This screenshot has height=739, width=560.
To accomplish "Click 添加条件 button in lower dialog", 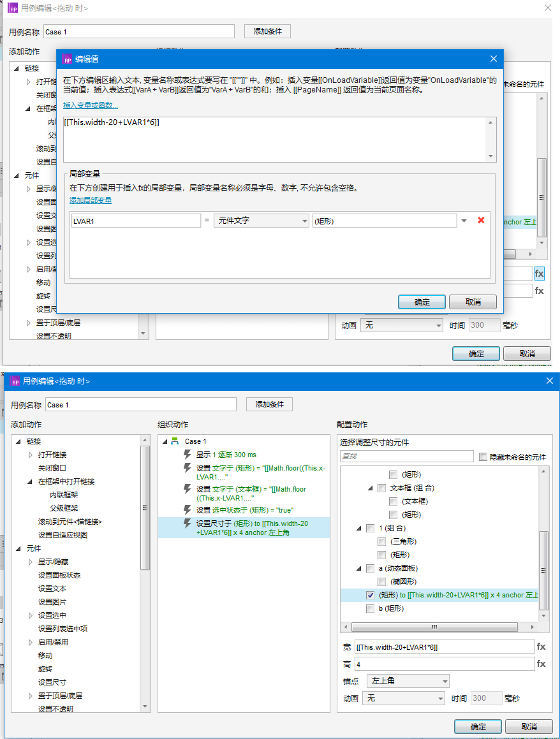I will tap(274, 404).
